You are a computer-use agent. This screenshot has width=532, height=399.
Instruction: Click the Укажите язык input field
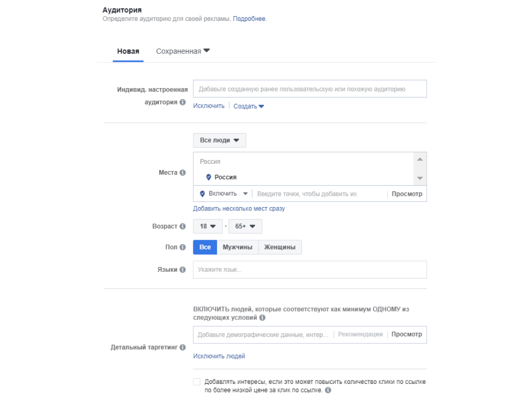(310, 270)
